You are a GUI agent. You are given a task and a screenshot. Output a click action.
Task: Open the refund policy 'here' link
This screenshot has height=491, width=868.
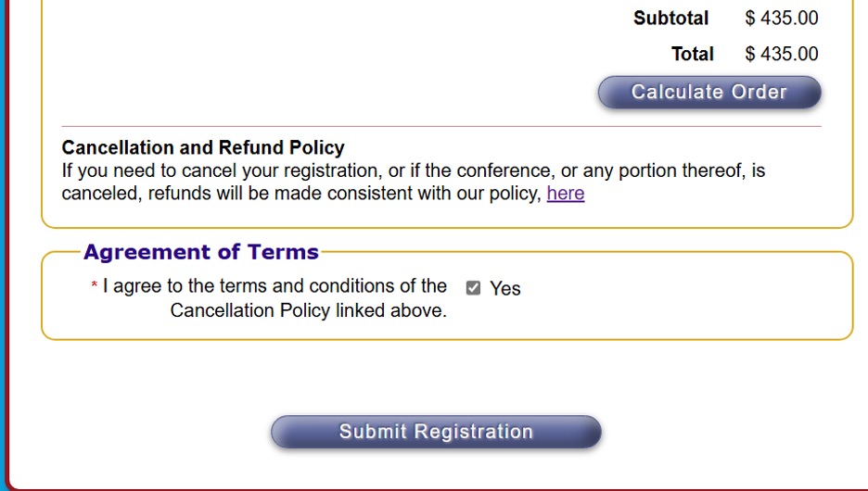(x=566, y=194)
